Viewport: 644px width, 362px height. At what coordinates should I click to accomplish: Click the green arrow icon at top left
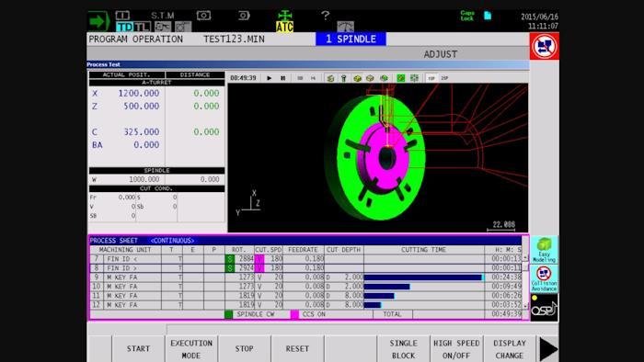coord(98,21)
